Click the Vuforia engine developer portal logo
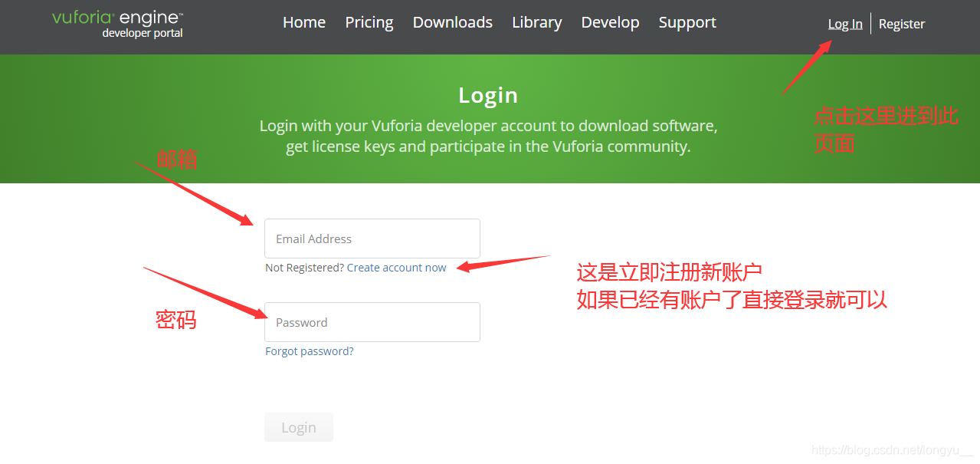This screenshot has width=980, height=464. [118, 24]
